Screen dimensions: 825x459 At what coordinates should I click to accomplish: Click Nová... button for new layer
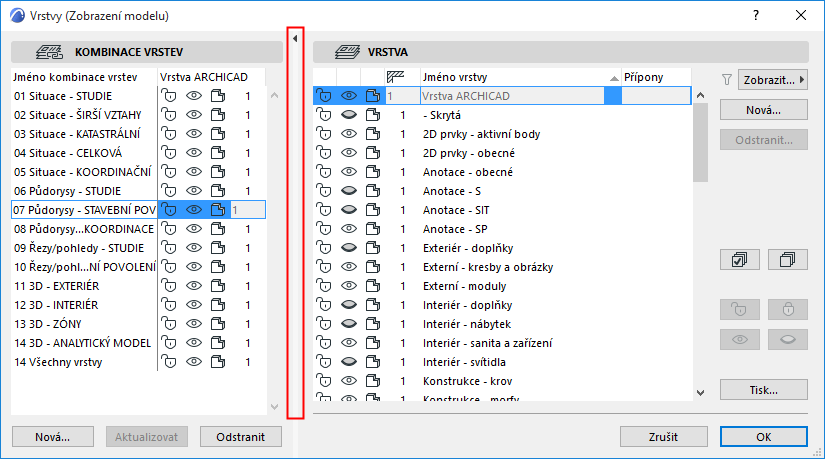pos(763,110)
